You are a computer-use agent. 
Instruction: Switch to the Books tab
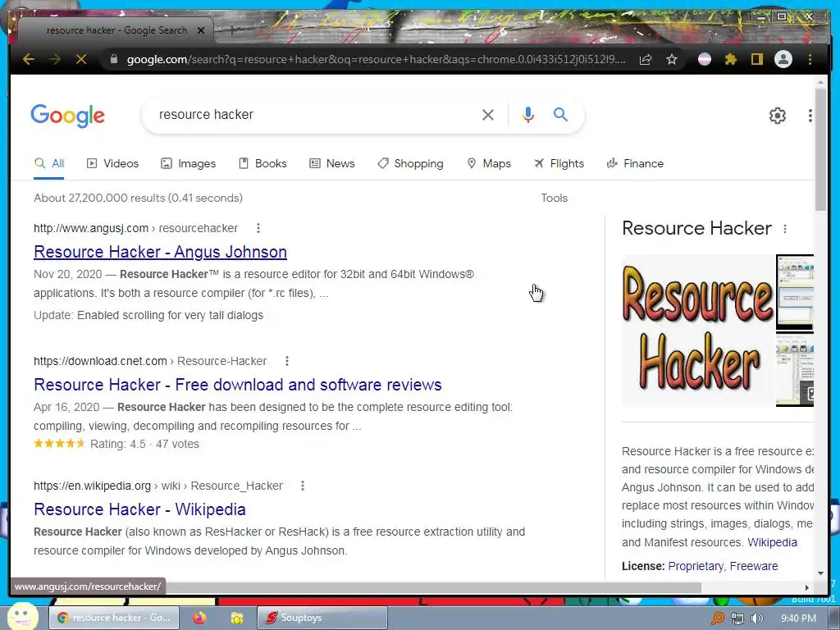point(262,163)
